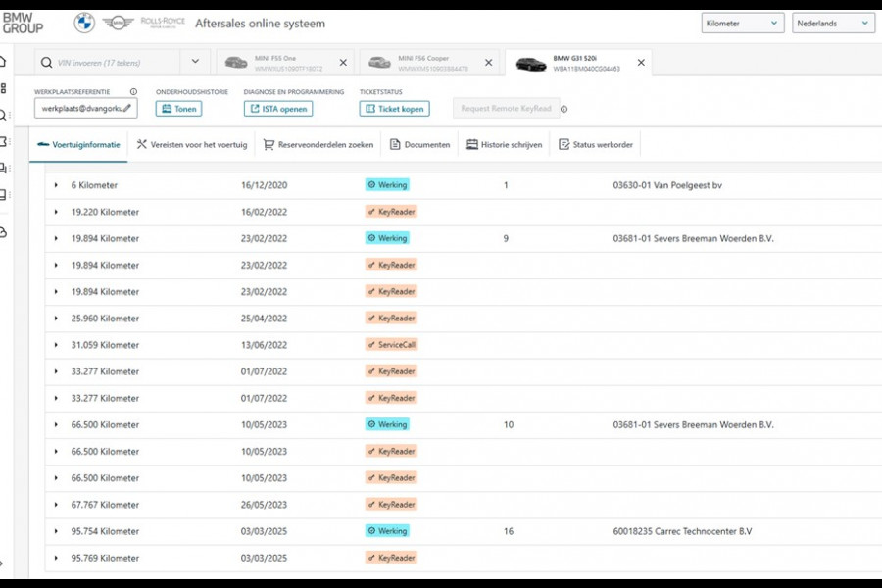
Task: Click info icon next to Werkplaatsreferentie label
Action: click(133, 92)
